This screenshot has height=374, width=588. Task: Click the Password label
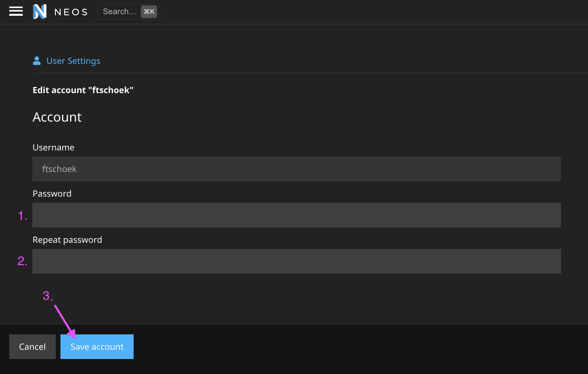click(52, 194)
